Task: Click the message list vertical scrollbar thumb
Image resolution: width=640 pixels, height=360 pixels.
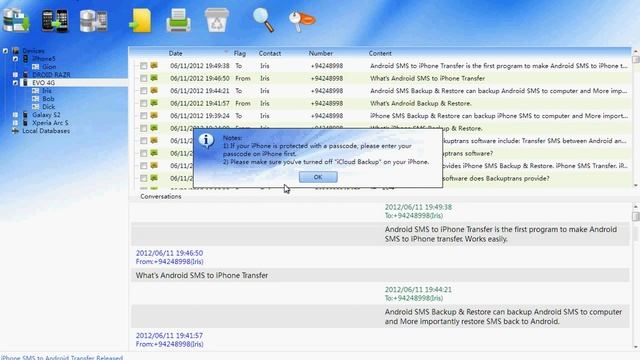Action: (x=636, y=60)
